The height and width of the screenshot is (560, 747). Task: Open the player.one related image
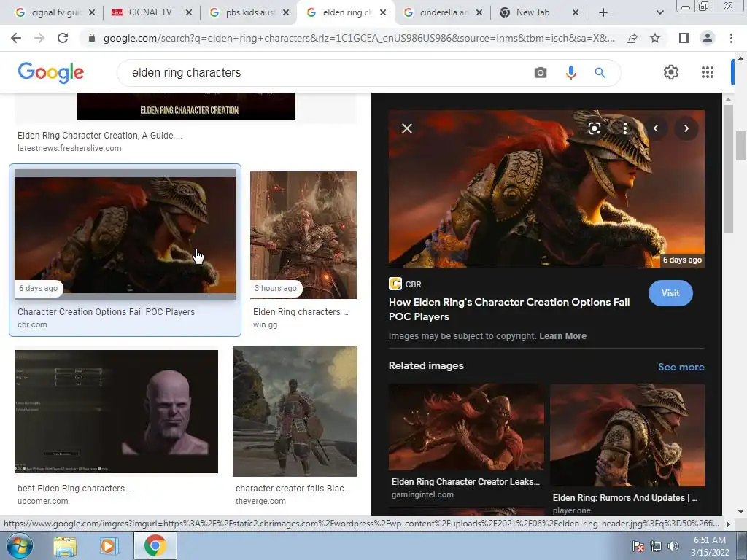(627, 435)
